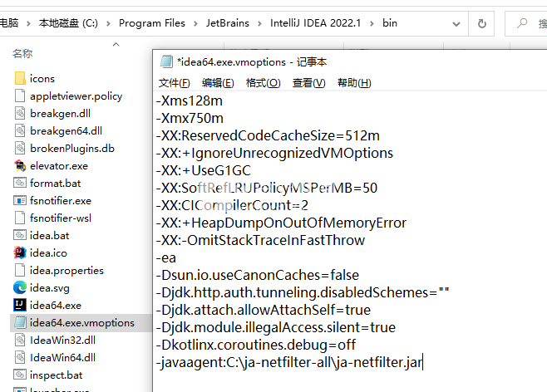The width and height of the screenshot is (547, 392).
Task: Click the IgnoreUnrecognizedVMOptions line
Action: tap(274, 153)
